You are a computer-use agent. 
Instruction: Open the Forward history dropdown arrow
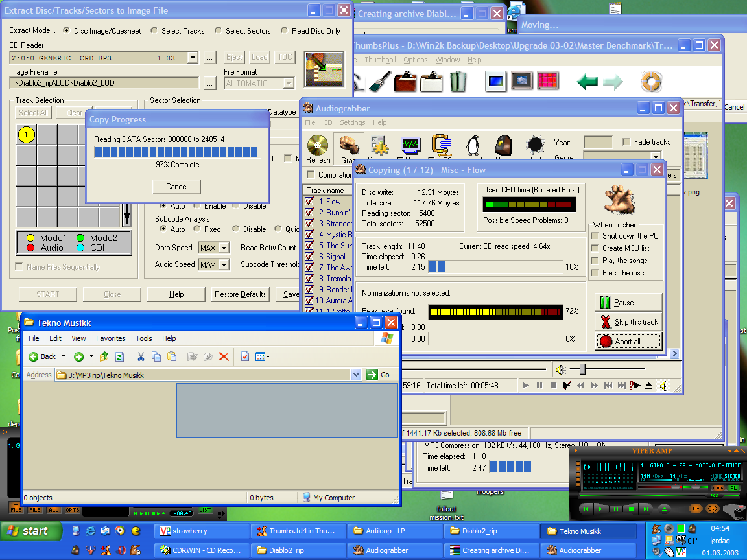(91, 356)
